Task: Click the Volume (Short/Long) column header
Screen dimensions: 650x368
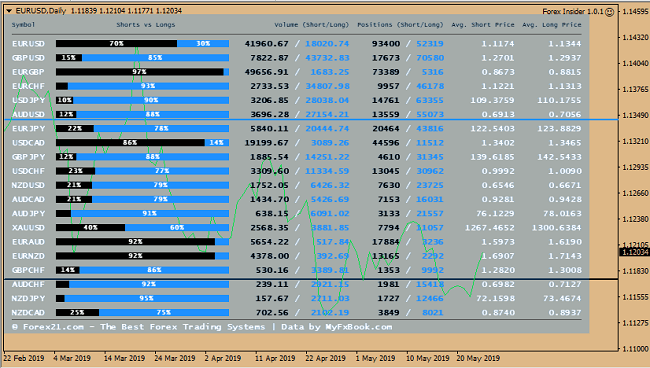Action: (312, 25)
